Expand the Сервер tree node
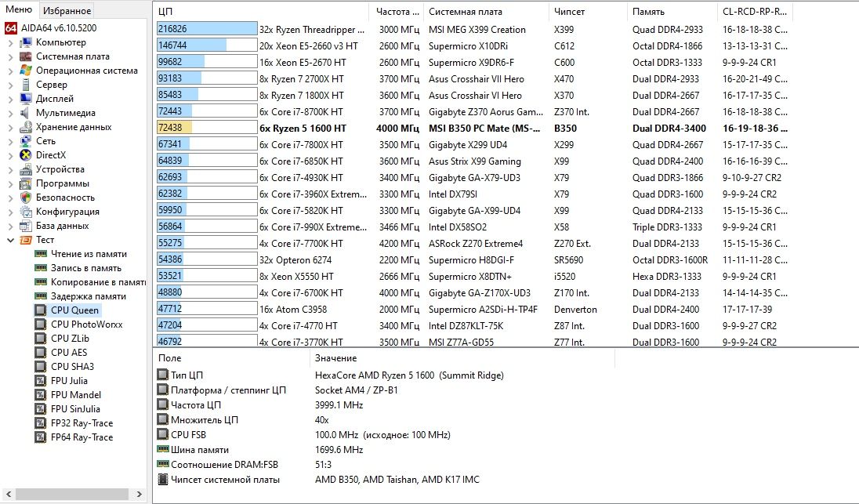Image resolution: width=859 pixels, height=504 pixels. tap(10, 85)
